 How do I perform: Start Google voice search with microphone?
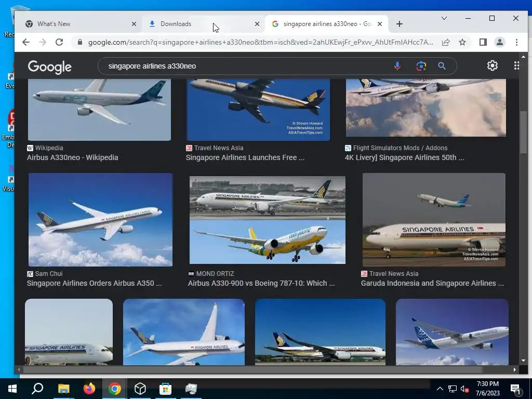point(397,66)
